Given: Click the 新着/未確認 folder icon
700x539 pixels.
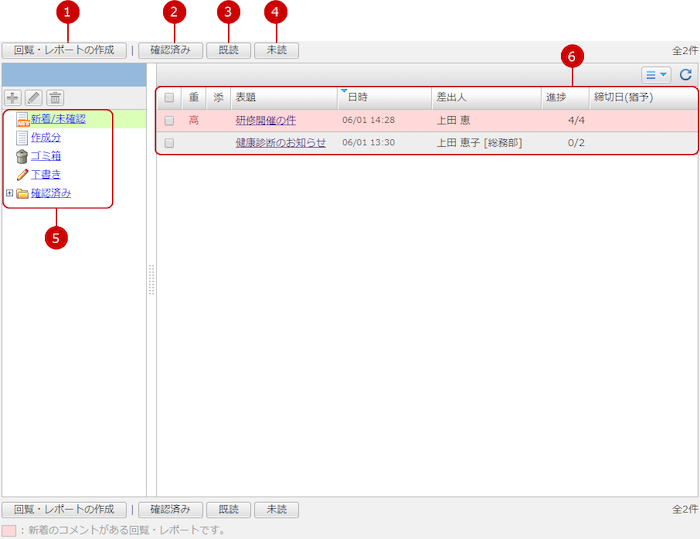Looking at the screenshot, I should tap(23, 119).
